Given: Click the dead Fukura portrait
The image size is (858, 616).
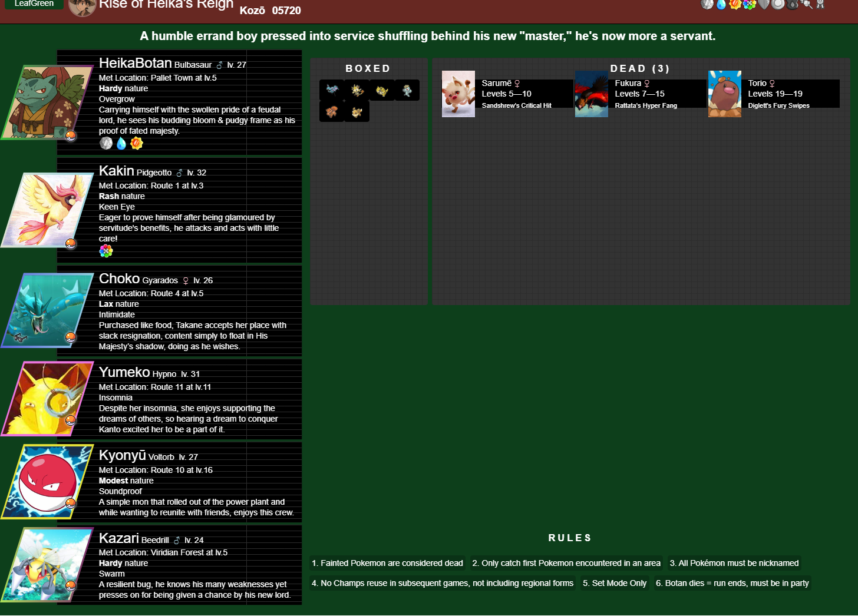Looking at the screenshot, I should [x=592, y=94].
